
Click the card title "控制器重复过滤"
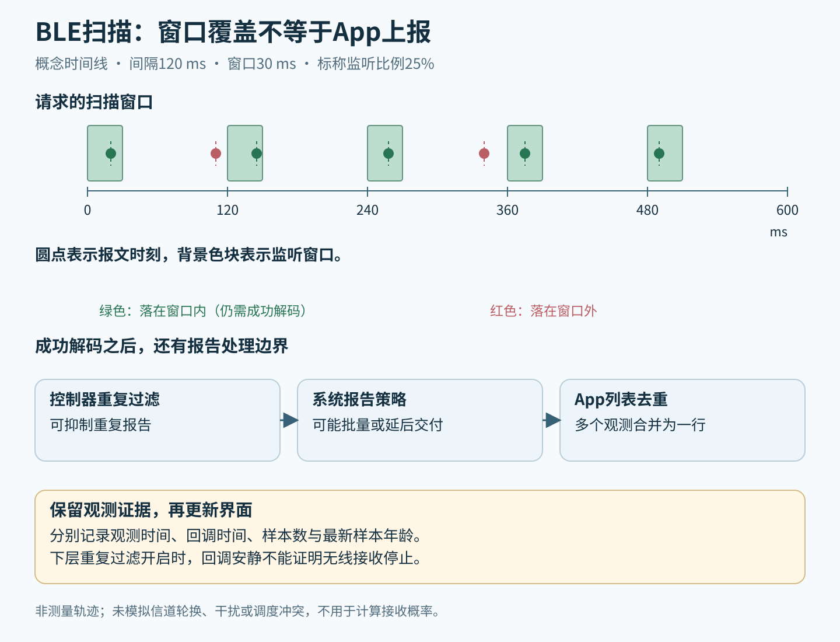(x=105, y=399)
